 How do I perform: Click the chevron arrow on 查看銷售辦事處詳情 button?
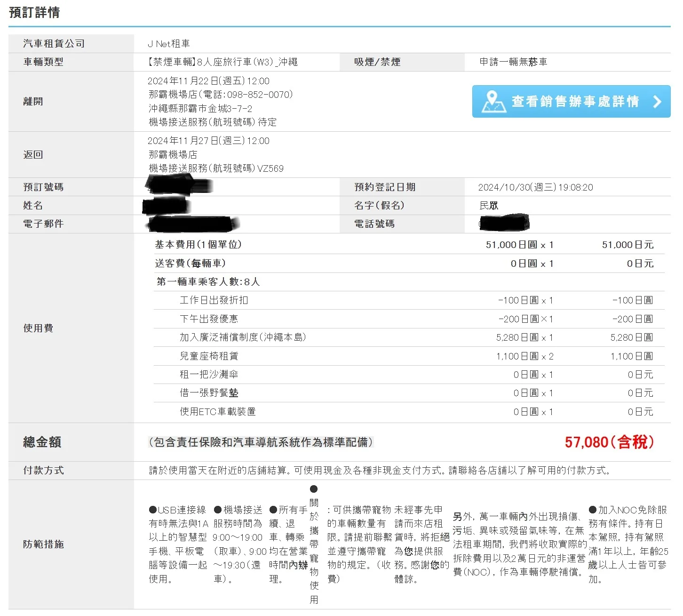[x=657, y=101]
